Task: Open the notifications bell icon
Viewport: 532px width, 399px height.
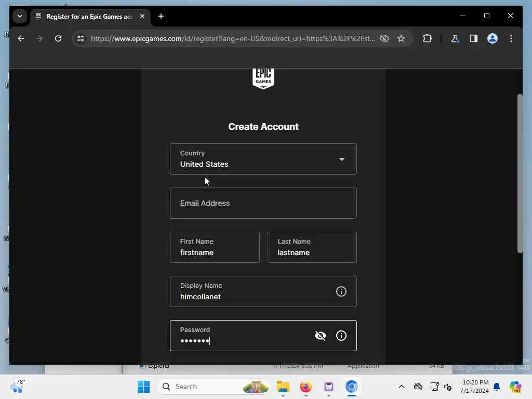Action: pyautogui.click(x=497, y=387)
